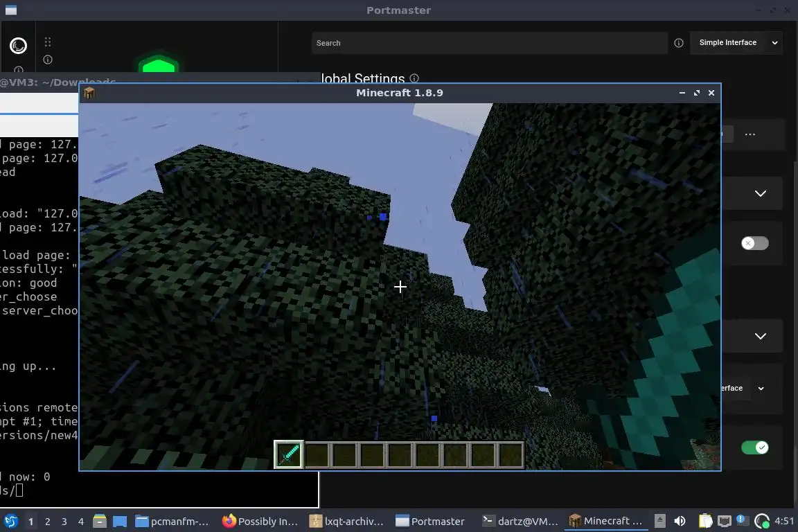This screenshot has height=532, width=798.
Task: Select the second Minecraft hotbar slot
Action: [317, 454]
